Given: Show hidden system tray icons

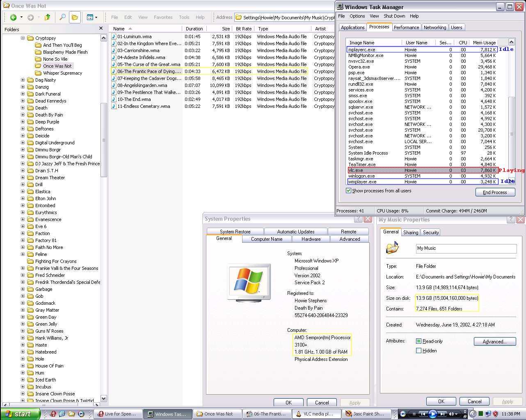Looking at the screenshot, I should tap(473, 414).
